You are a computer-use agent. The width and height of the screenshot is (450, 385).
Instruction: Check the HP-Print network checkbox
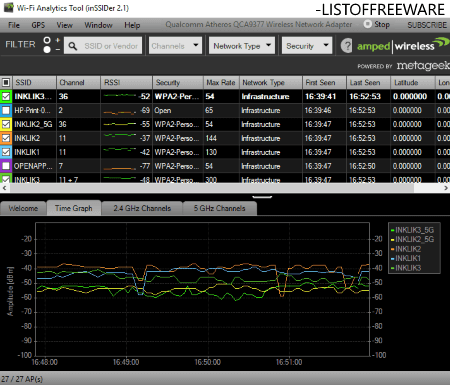pos(6,110)
